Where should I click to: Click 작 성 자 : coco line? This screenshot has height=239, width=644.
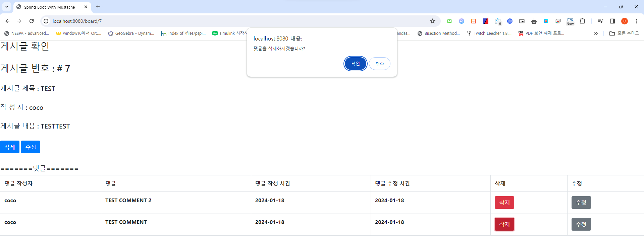(x=22, y=107)
